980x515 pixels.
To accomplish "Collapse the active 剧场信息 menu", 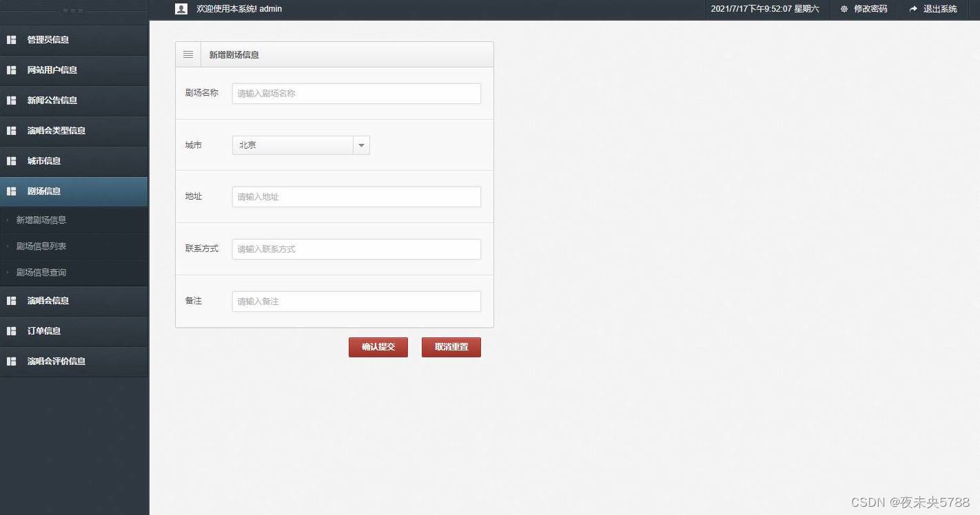I will click(74, 191).
